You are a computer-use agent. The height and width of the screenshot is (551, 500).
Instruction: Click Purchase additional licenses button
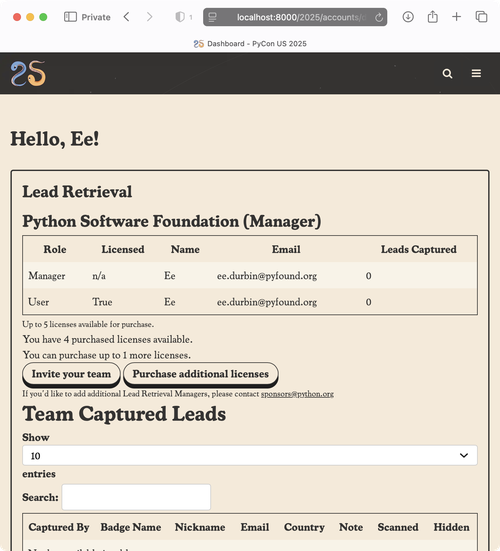(201, 374)
